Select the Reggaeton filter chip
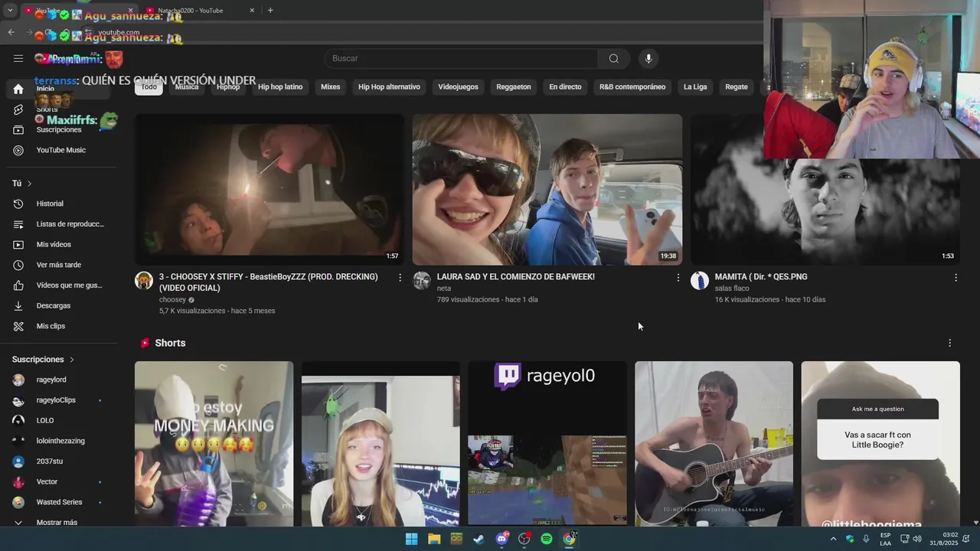Screen dimensions: 980x551 coord(514,87)
